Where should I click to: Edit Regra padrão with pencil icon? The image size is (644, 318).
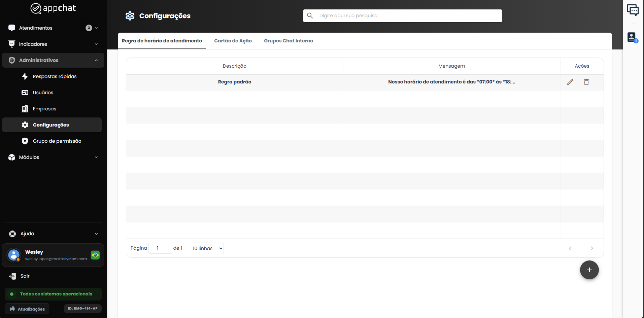(x=570, y=82)
